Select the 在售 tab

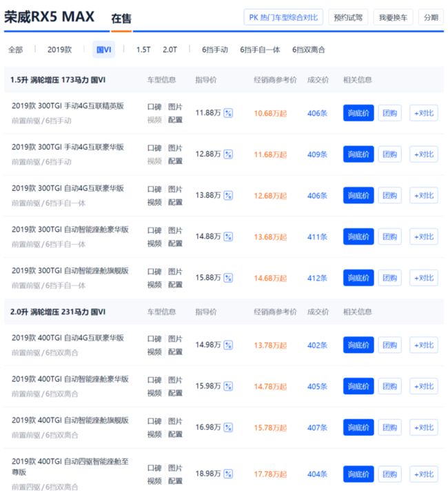121,19
